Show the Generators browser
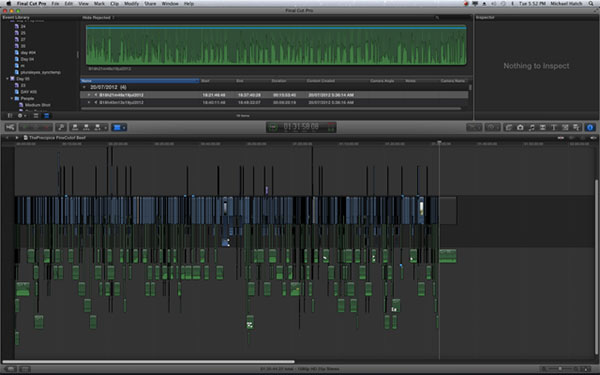600x375 pixels. (565, 127)
